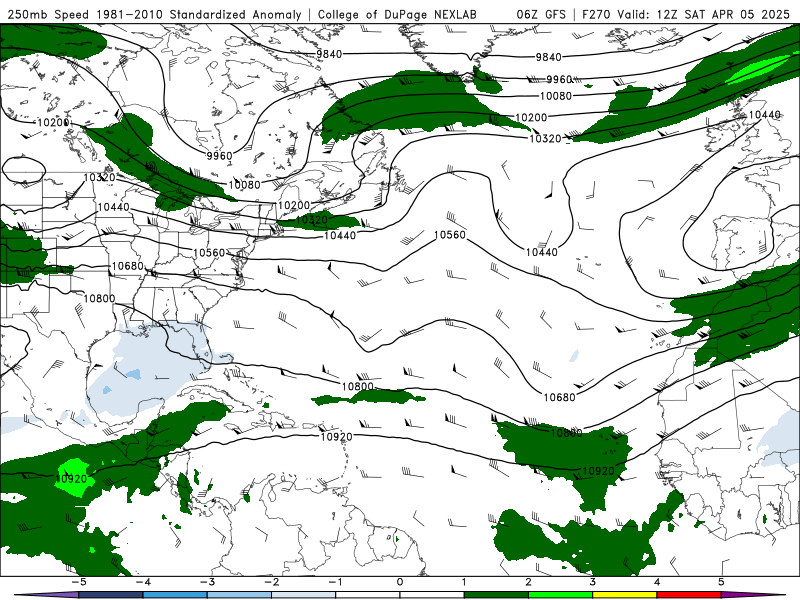Click the '250mb Speed 1981-2010 Standardized Anomaly' title
Viewport: 800px width, 600px height.
[x=155, y=14]
